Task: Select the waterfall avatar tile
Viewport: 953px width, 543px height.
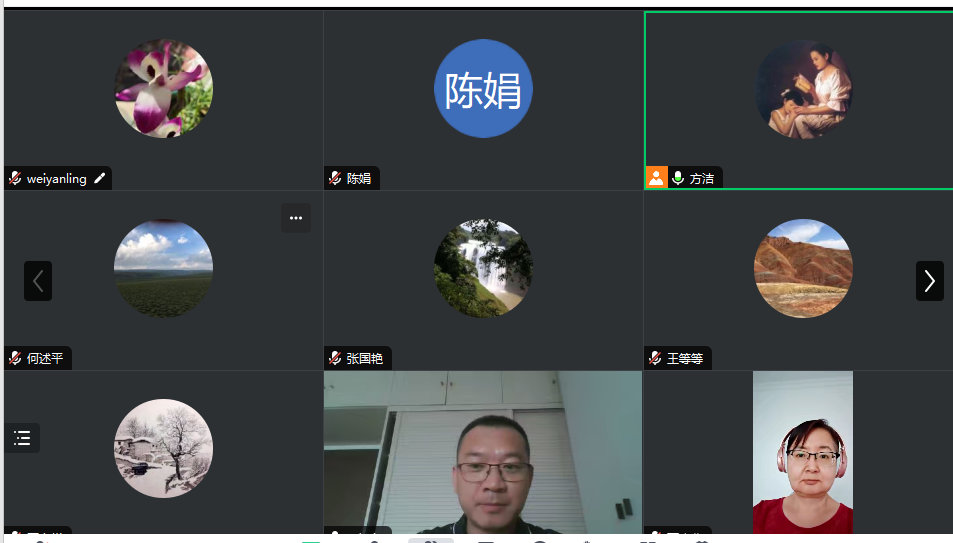Action: (x=483, y=268)
